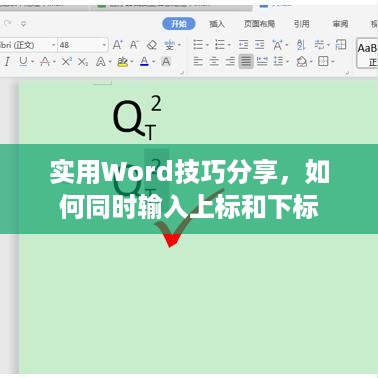This screenshot has height=378, width=378.
Task: Expand the highlight color dropdown arrow
Action: pyautogui.click(x=132, y=62)
